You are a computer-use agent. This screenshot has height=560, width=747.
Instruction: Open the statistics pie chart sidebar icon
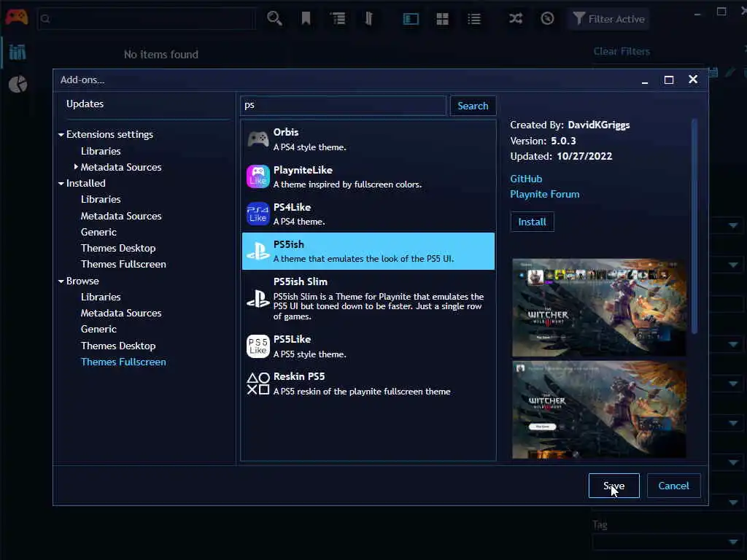(18, 85)
